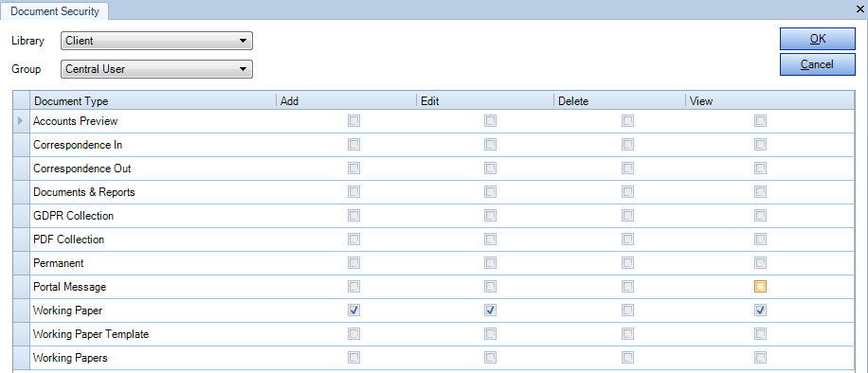Tick highlighted View checkbox for Portal Message
868x373 pixels.
click(x=760, y=287)
